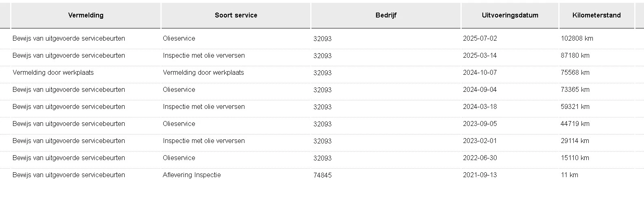This screenshot has width=644, height=206.
Task: Sort by the Soort service column header
Action: [236, 15]
